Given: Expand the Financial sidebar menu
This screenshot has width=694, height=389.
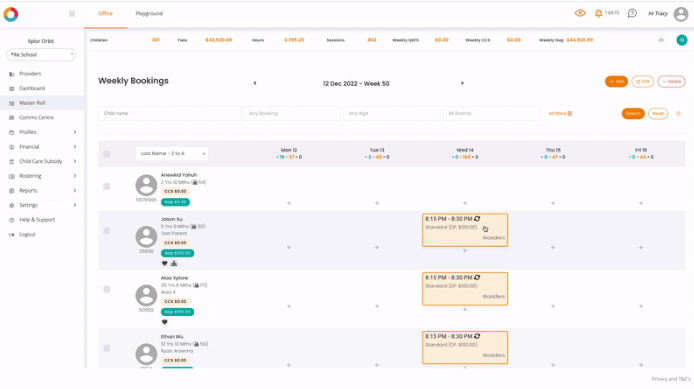Looking at the screenshot, I should pos(42,146).
